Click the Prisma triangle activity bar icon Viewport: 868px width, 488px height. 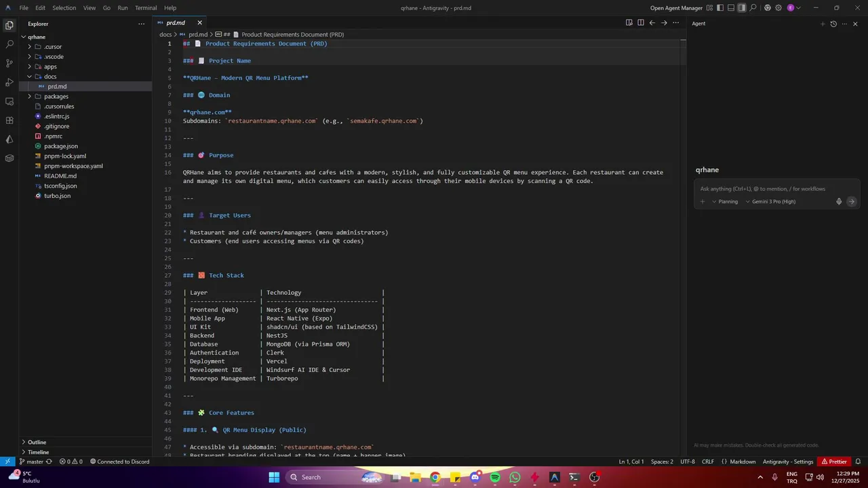point(9,139)
